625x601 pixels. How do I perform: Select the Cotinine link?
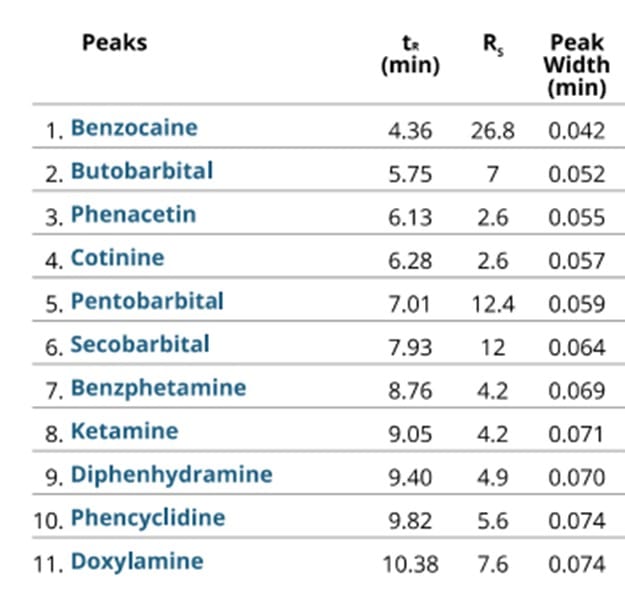tap(117, 258)
